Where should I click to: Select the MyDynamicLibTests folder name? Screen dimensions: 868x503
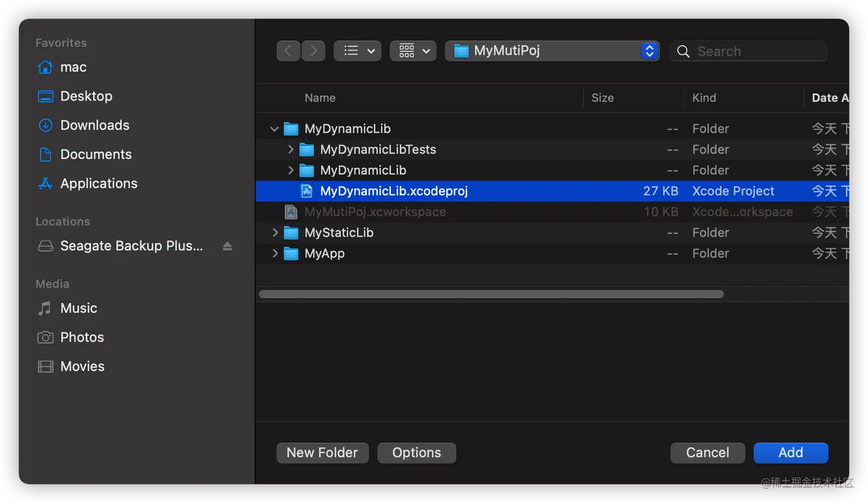point(378,150)
